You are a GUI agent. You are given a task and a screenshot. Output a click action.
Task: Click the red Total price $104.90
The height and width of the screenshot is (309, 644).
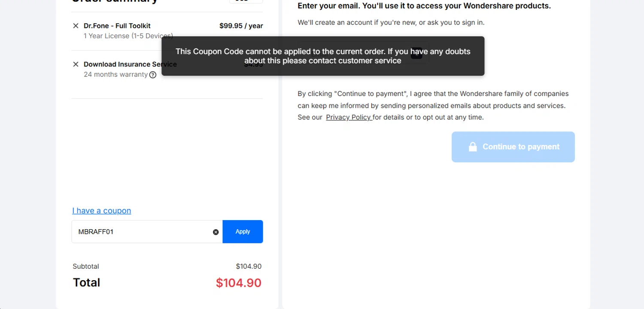click(238, 283)
